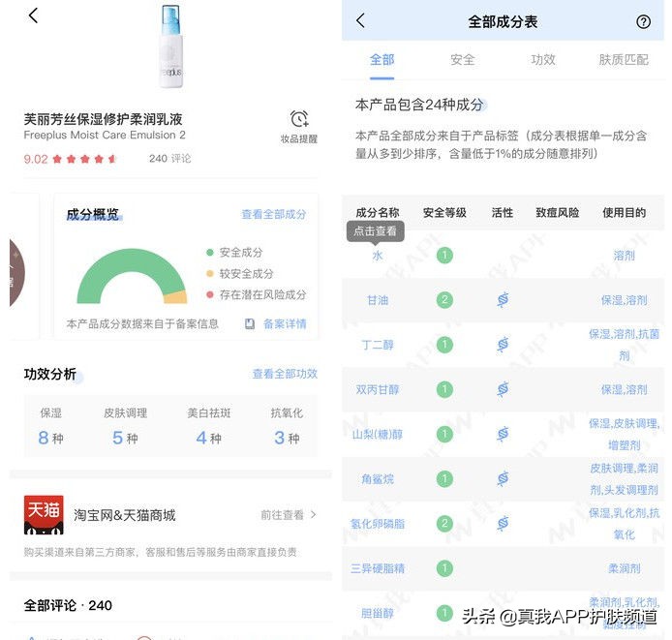Open ingredient 胆甾醇
672x640 pixels.
pyautogui.click(x=377, y=613)
